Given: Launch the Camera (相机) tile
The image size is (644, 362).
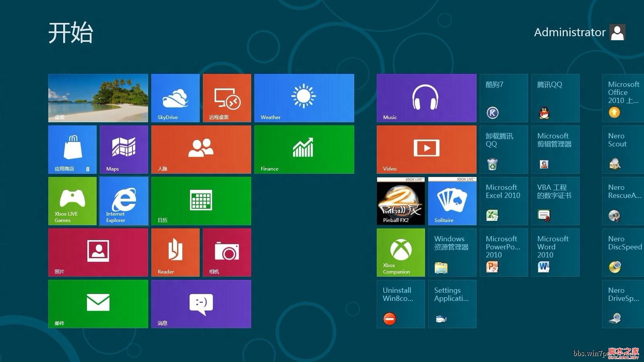Looking at the screenshot, I should tap(227, 253).
